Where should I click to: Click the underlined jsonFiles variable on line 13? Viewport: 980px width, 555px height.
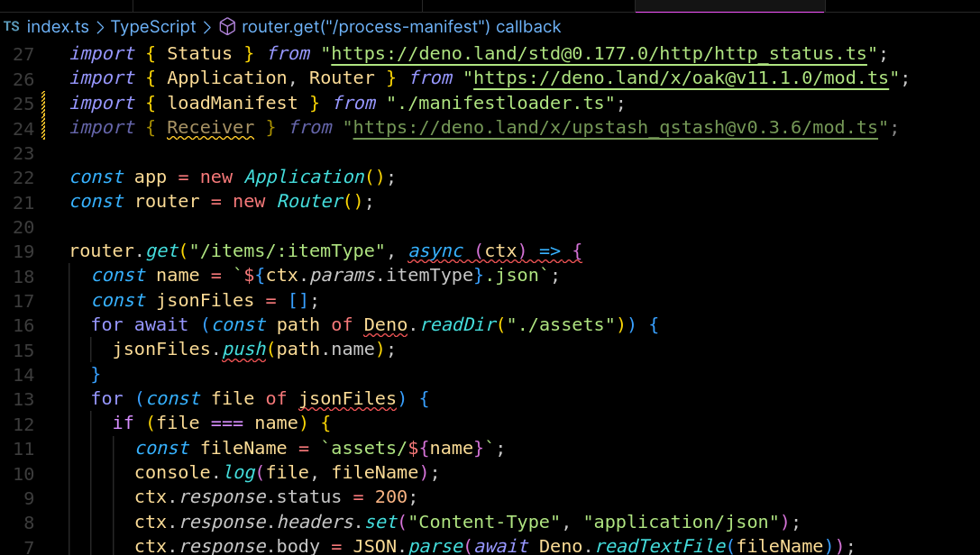(347, 398)
